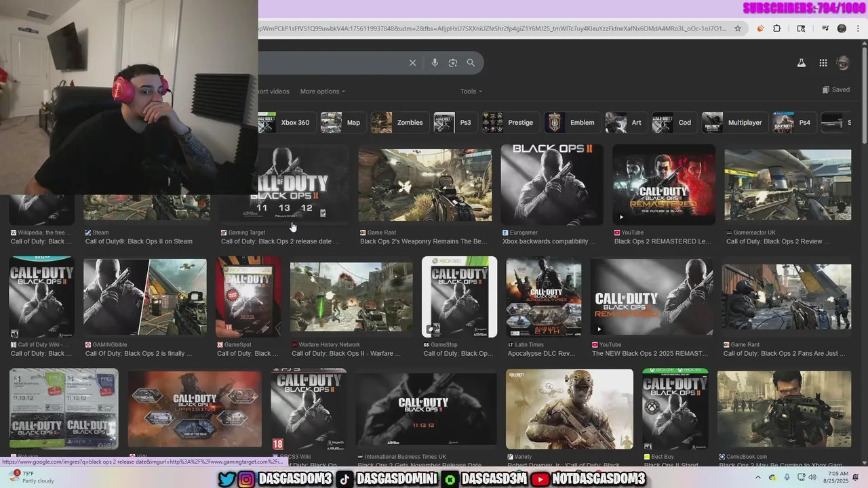Open Google Search Labs flask icon
Screen dimensions: 868x488
[x=801, y=63]
